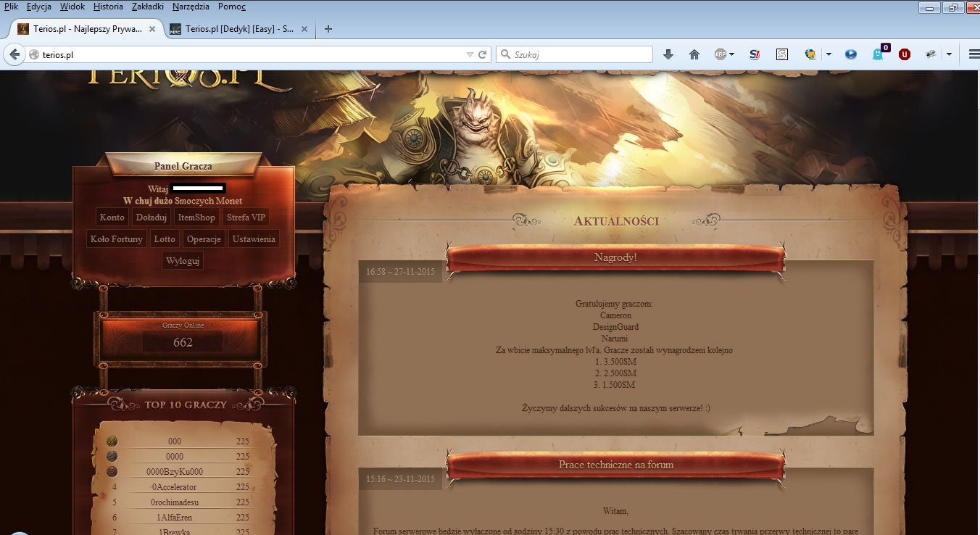The width and height of the screenshot is (980, 535).
Task: Open the Historia menu
Action: click(x=109, y=7)
